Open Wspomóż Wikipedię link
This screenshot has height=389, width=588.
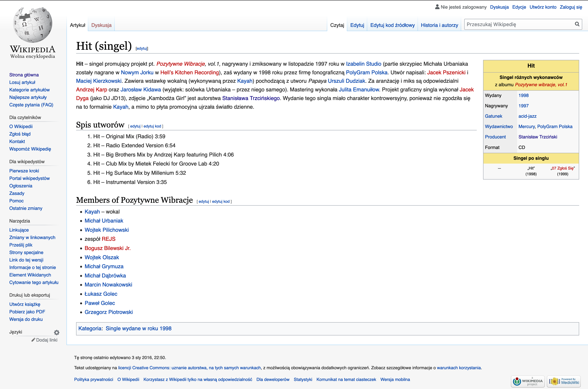tap(30, 149)
